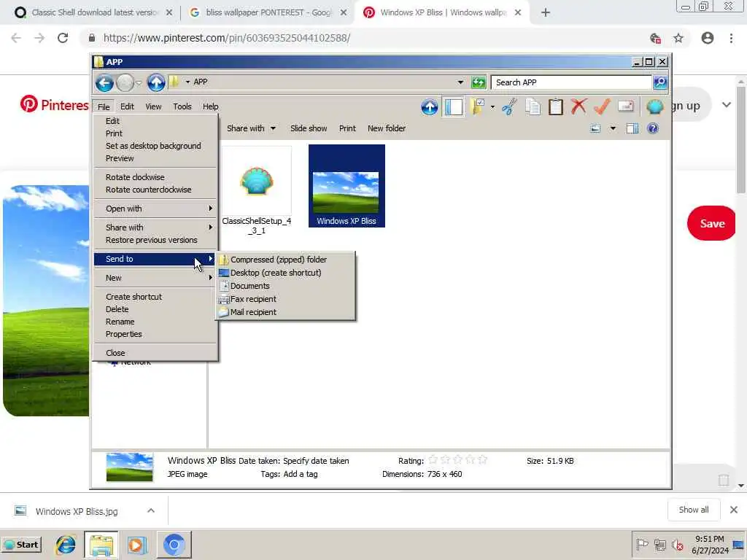This screenshot has width=747, height=560.
Task: Expand the Share with submenu in File menu
Action: [x=155, y=227]
